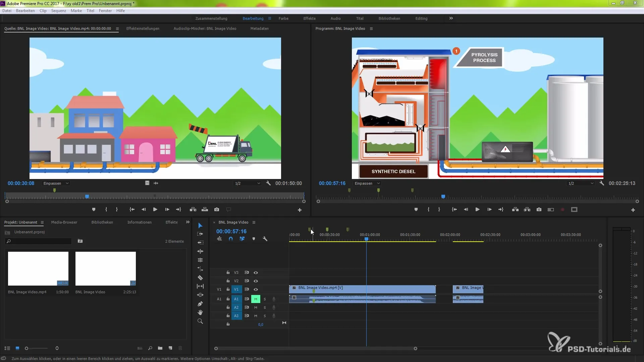Click New Item icon in Project panel
Screen dimensions: 644x362
click(x=170, y=348)
